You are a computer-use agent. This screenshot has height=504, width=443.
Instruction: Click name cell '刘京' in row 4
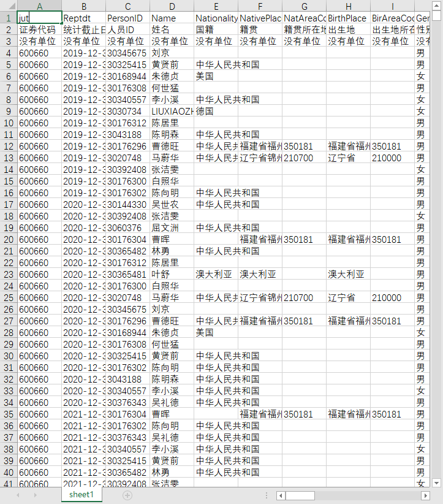click(172, 53)
